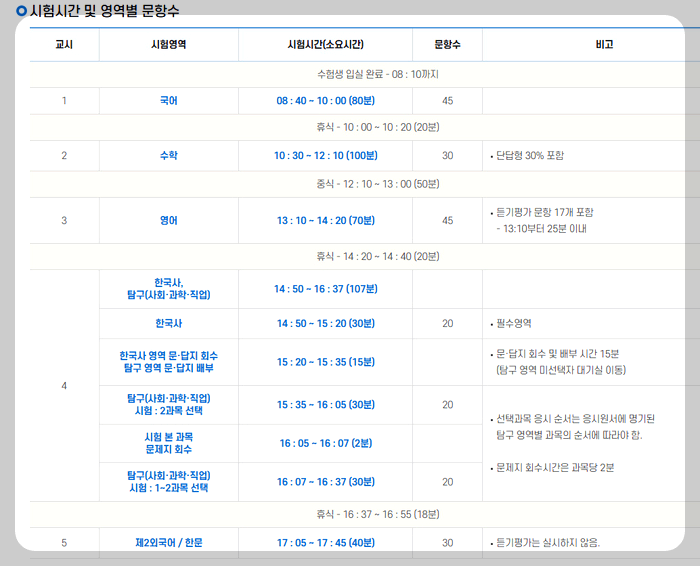Select the '시험 : 2과목 선택' cell

[x=169, y=405]
